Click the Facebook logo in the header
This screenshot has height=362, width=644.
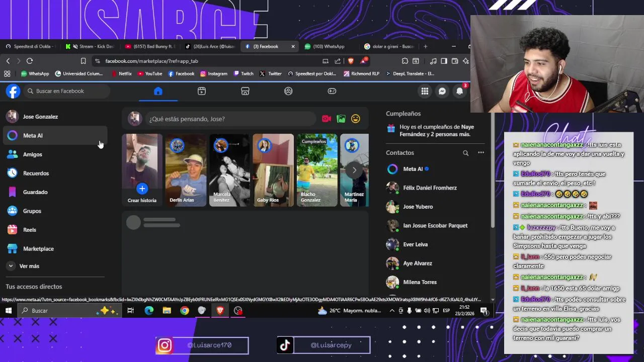point(13,91)
